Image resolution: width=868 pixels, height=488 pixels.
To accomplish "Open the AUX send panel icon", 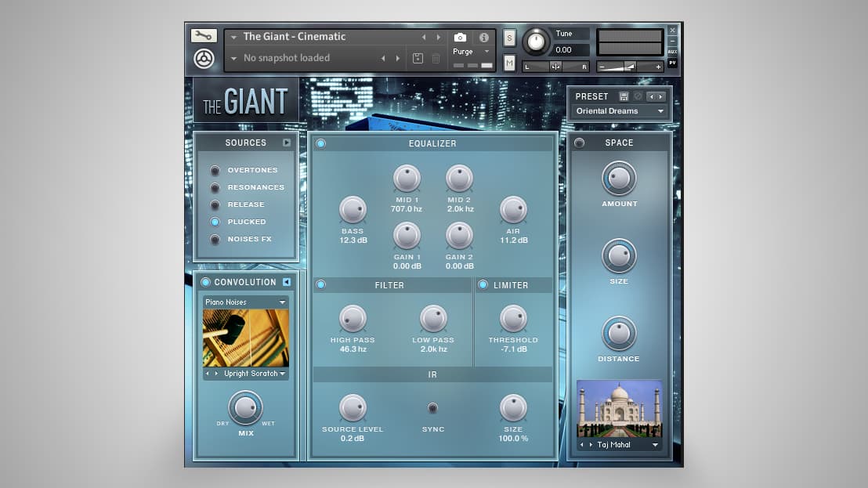I will coord(672,50).
